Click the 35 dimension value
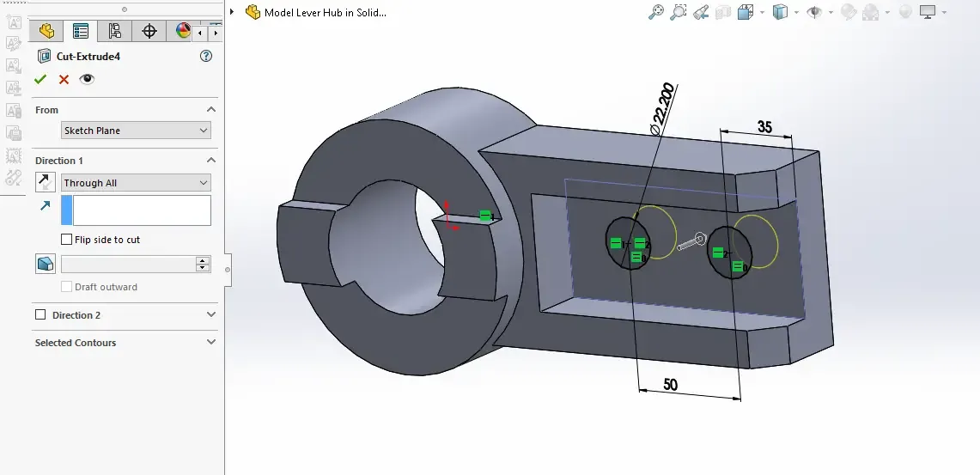 [765, 127]
